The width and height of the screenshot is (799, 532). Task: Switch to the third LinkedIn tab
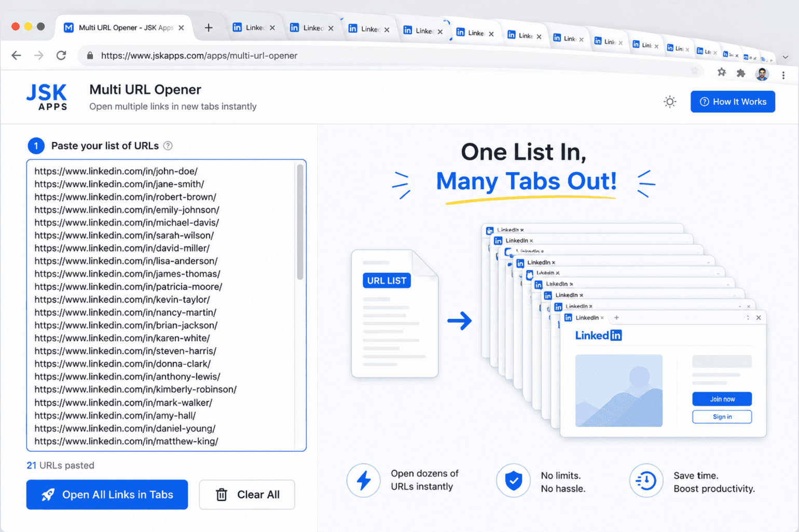[x=369, y=29]
